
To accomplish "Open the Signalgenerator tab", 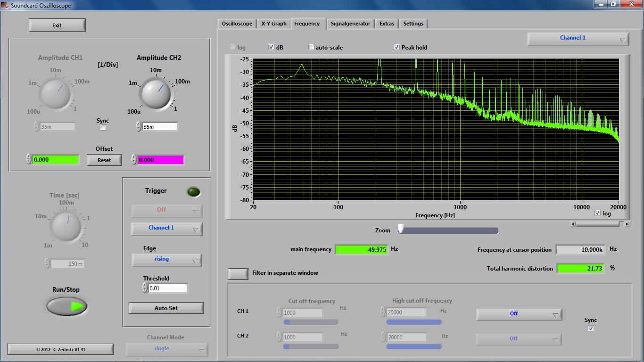I will [350, 24].
